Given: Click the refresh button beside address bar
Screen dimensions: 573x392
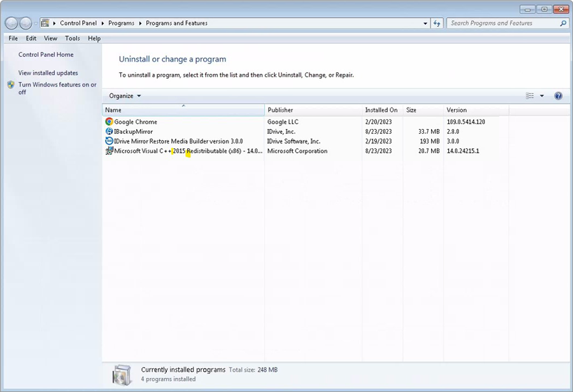Looking at the screenshot, I should [x=437, y=23].
